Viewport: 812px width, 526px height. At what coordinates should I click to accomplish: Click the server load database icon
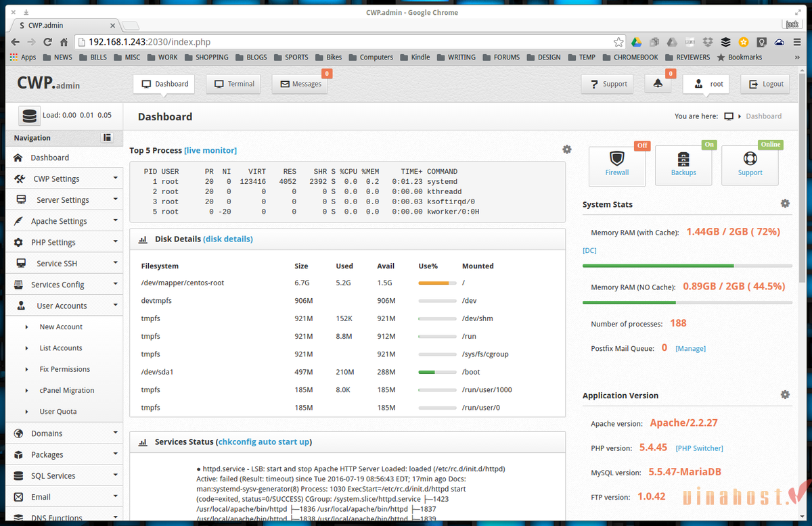click(x=29, y=116)
